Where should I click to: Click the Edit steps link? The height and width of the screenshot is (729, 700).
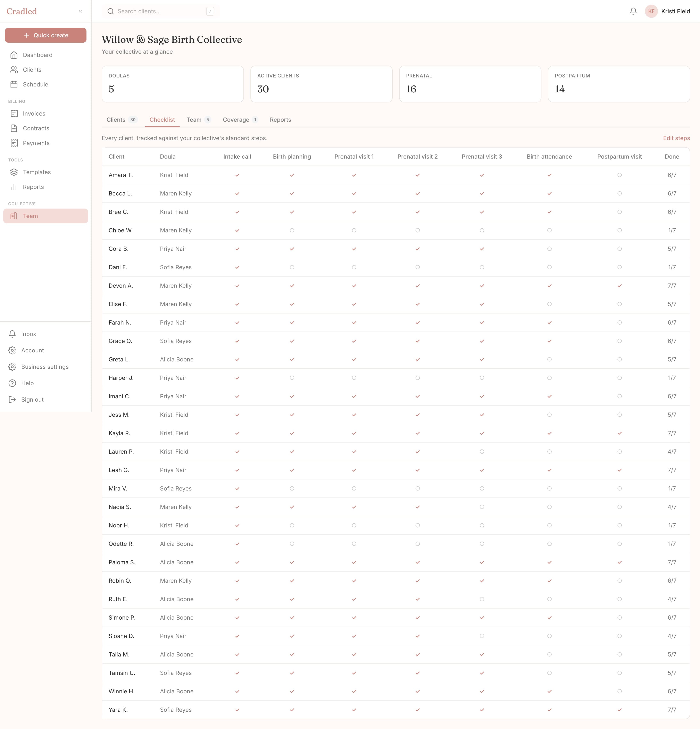676,138
